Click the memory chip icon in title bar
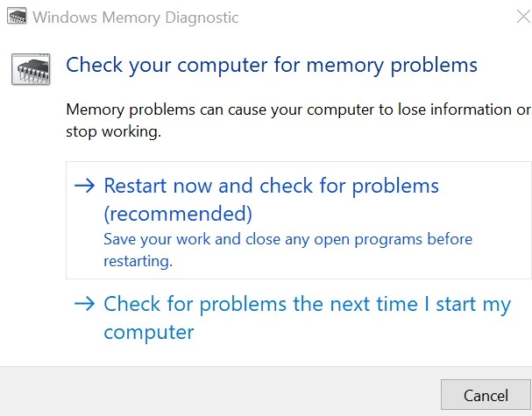Viewport: 532px width, 416px height. (17, 17)
